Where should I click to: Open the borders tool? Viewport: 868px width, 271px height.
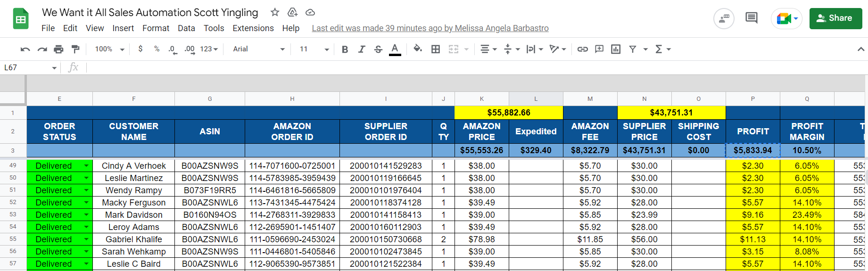436,49
